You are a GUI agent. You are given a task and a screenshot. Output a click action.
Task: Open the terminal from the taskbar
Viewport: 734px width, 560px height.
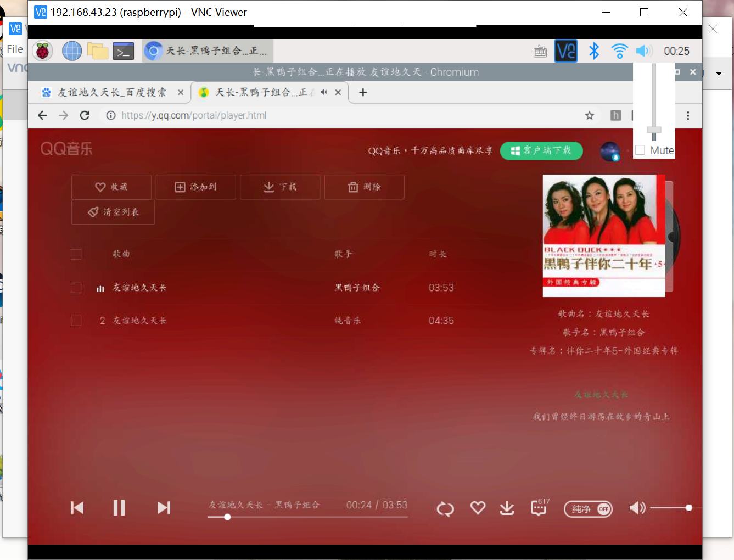(123, 51)
